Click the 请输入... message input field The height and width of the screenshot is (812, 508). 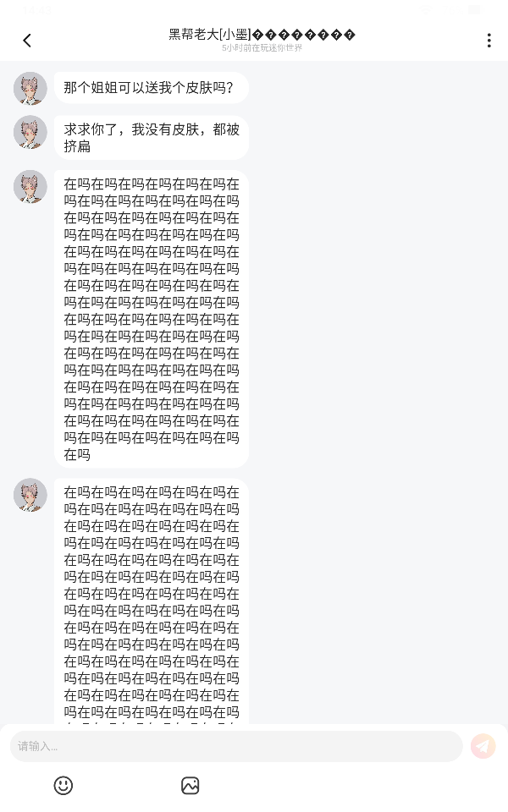coord(236,746)
